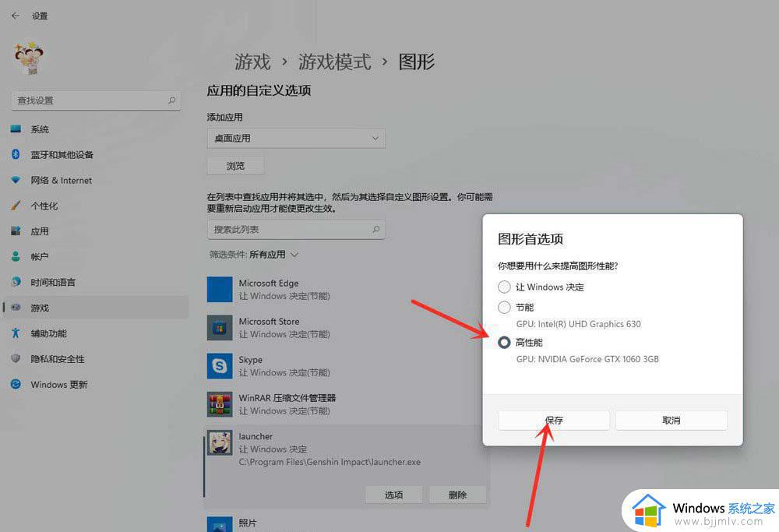Click the Microsoft Store app icon
Viewport: 779px width, 532px height.
220,328
